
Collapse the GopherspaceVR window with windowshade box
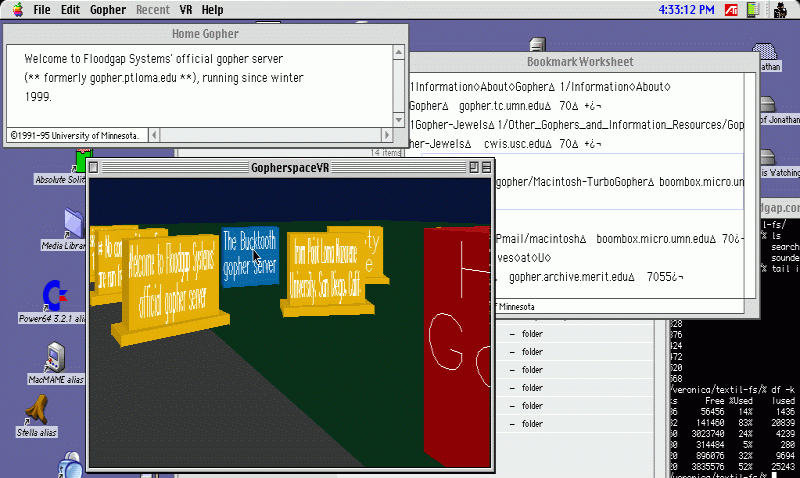click(486, 168)
